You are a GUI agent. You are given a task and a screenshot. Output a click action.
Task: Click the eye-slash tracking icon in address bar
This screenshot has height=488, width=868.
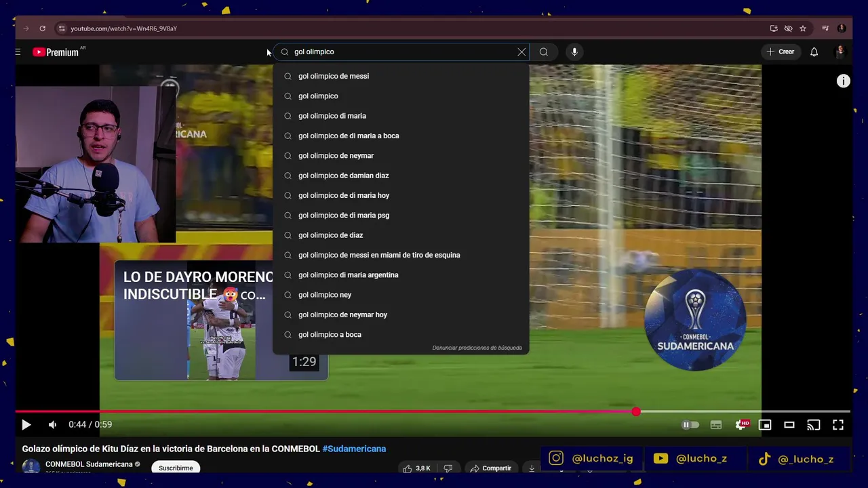click(788, 28)
